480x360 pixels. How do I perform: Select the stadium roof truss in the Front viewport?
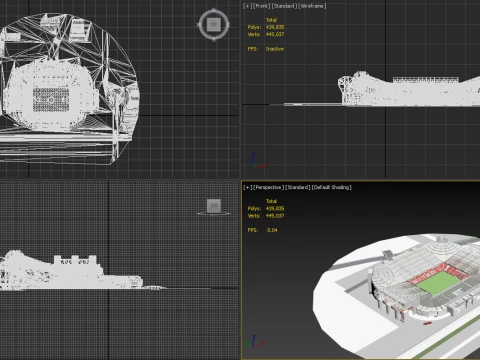click(425, 80)
